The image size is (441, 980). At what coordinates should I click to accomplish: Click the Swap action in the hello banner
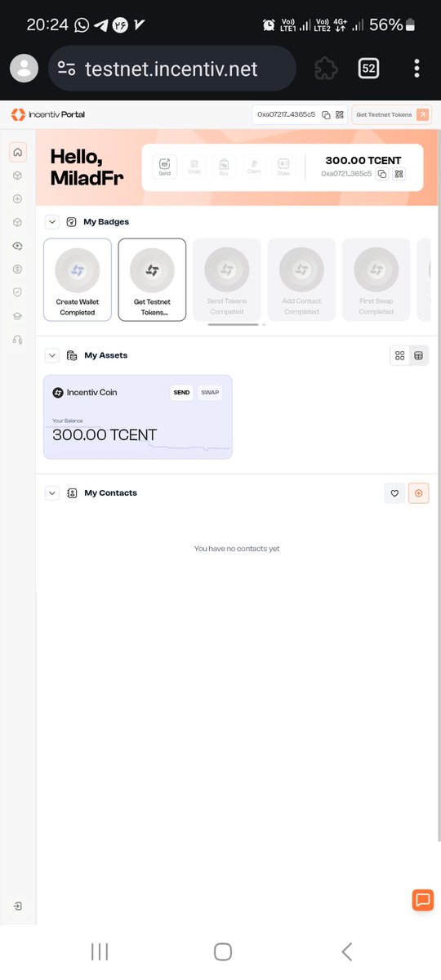pyautogui.click(x=194, y=167)
